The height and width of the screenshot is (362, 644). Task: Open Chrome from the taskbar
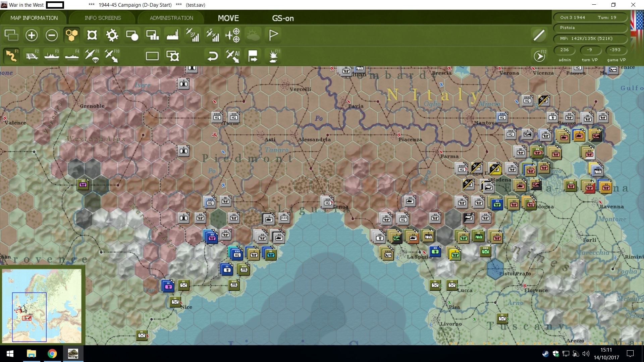point(52,354)
